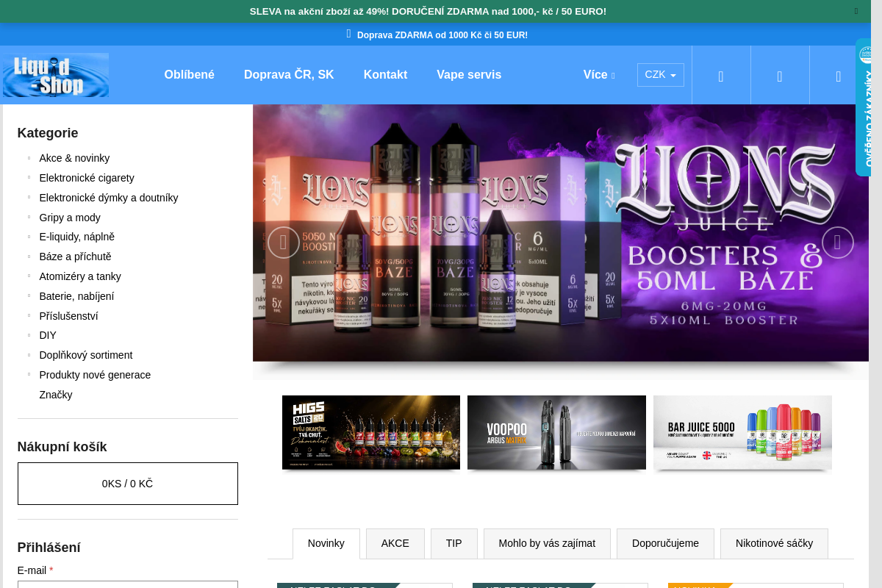Click header icon button nearest Ověřeno zákazníky badge
This screenshot has height=588, width=882.
point(839,75)
